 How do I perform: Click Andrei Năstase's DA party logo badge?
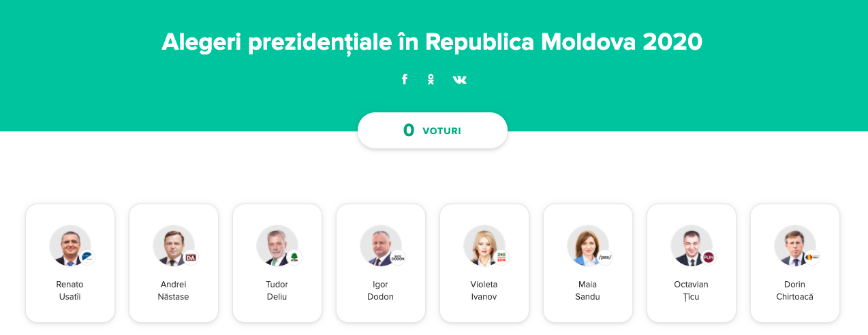tap(191, 257)
